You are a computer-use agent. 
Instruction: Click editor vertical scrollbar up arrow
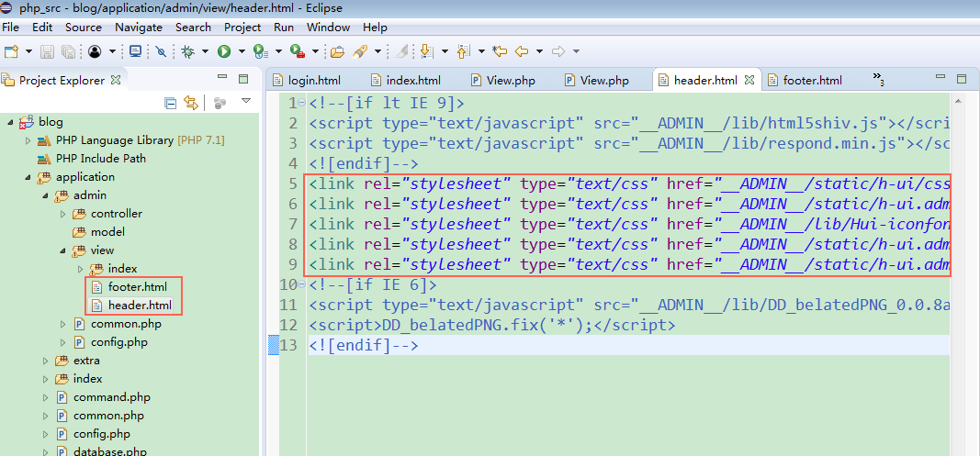click(x=957, y=100)
